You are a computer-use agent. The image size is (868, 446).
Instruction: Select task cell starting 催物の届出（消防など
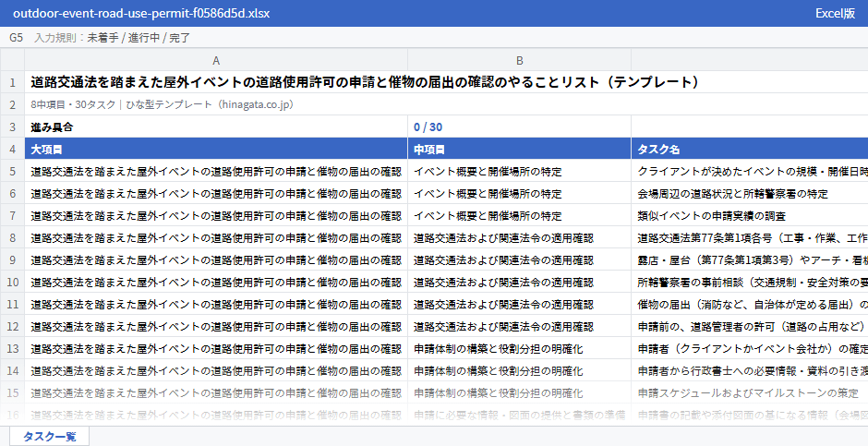(750, 304)
